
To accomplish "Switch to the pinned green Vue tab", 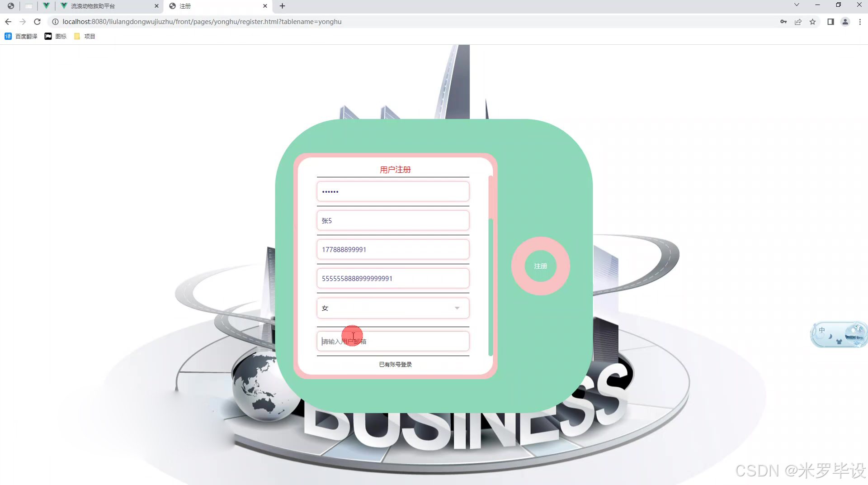I will tap(46, 6).
